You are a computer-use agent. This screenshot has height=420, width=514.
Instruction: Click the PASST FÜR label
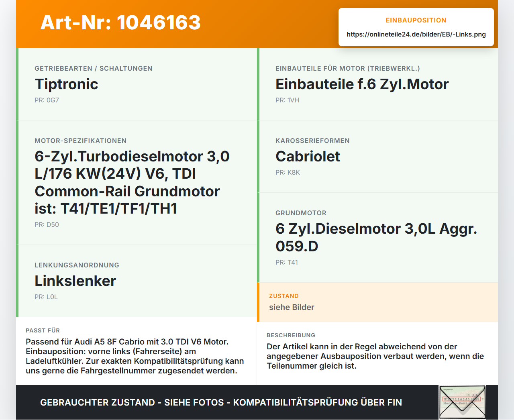(x=43, y=330)
